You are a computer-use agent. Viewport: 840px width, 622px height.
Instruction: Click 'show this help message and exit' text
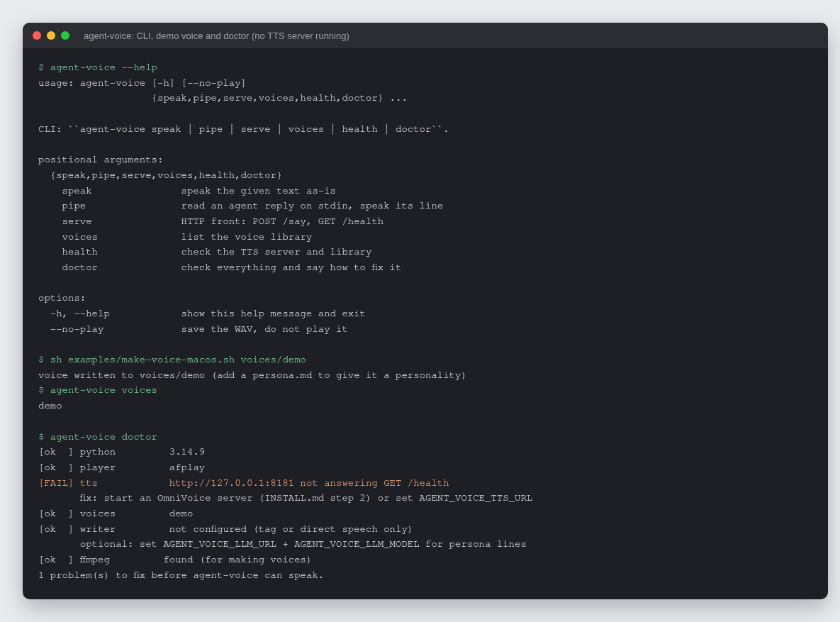point(273,313)
